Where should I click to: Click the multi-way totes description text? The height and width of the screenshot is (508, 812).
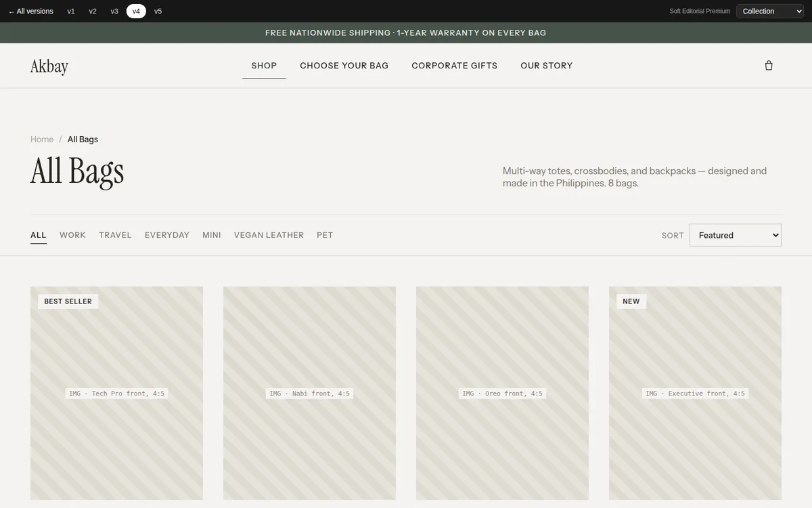[635, 177]
